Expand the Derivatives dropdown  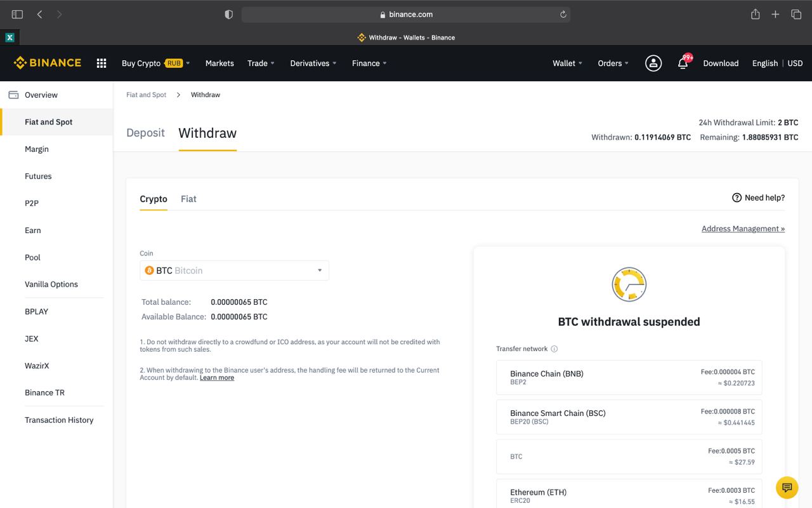[313, 63]
